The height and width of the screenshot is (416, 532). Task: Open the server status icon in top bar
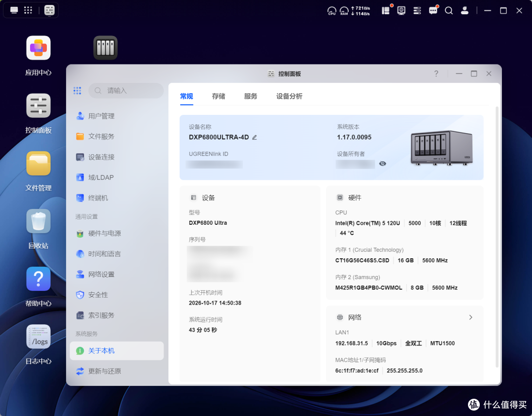pyautogui.click(x=417, y=10)
